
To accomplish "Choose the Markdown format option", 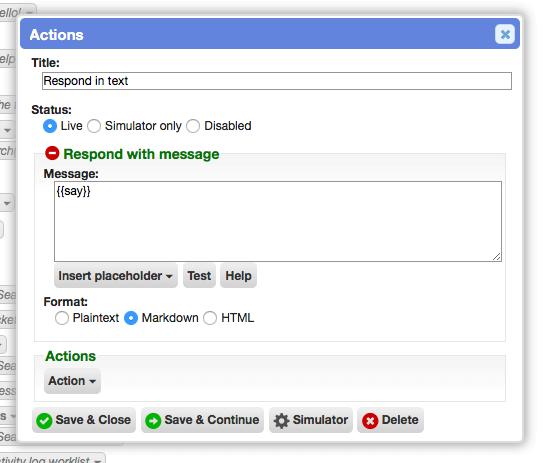I will (131, 318).
